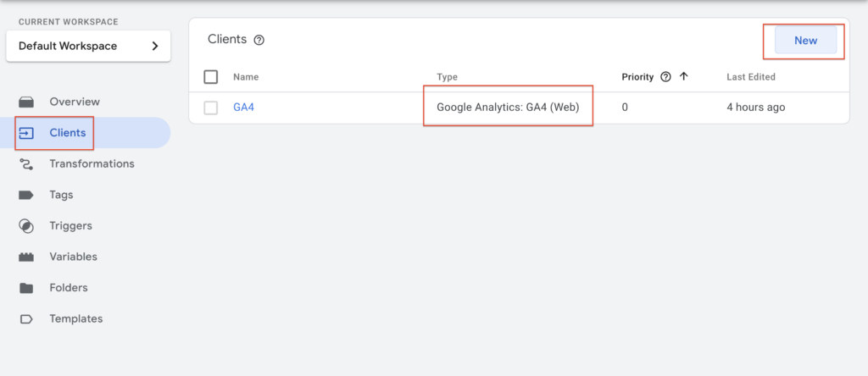
Task: Sort by Last Edited column header
Action: coord(750,77)
